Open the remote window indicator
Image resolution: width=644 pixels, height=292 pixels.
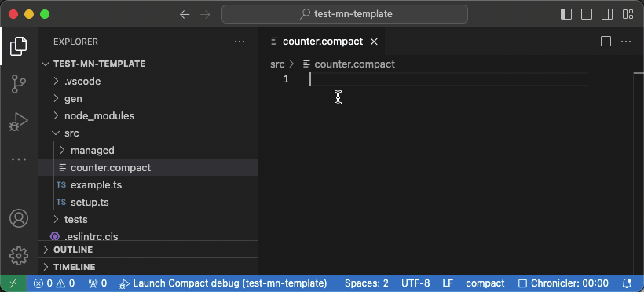click(x=13, y=283)
